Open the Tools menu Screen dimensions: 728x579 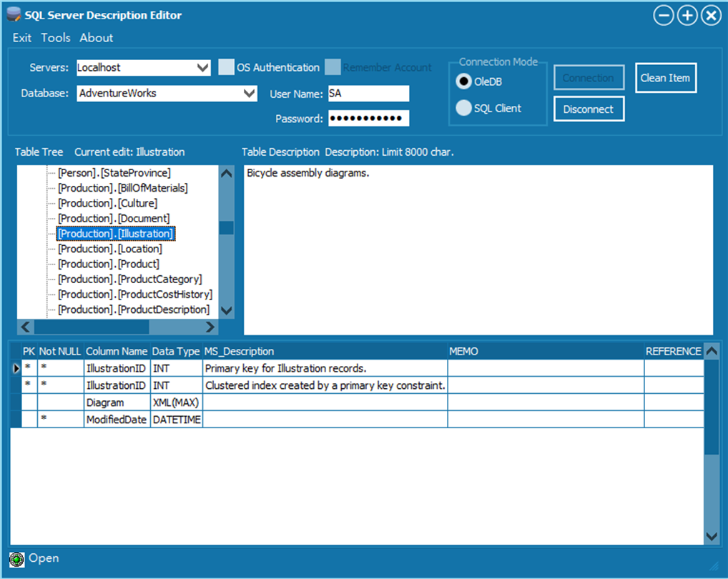[56, 38]
